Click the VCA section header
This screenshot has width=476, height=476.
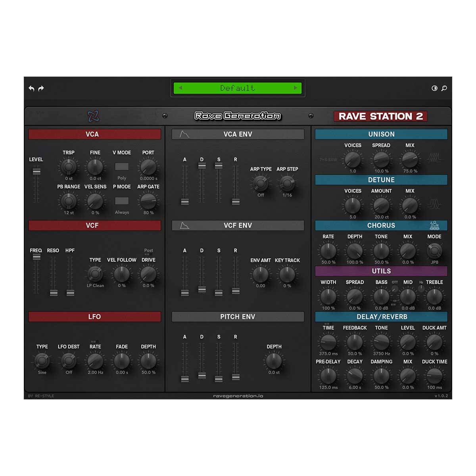point(94,134)
